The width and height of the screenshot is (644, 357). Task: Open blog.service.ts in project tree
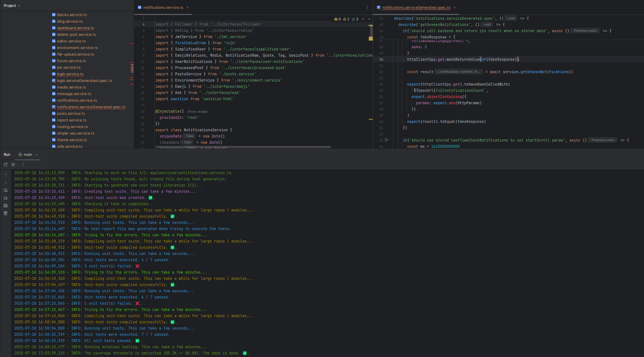click(x=67, y=21)
